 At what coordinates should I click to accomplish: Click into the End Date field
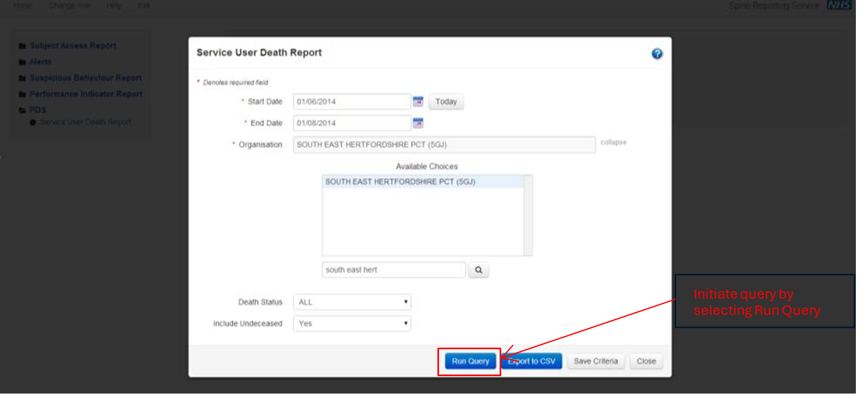[352, 123]
